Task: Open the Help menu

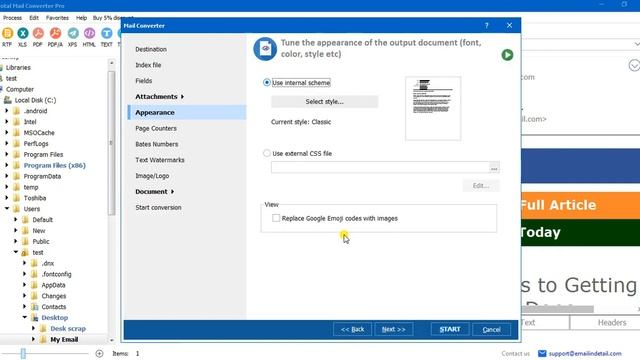Action: pyautogui.click(x=81, y=18)
